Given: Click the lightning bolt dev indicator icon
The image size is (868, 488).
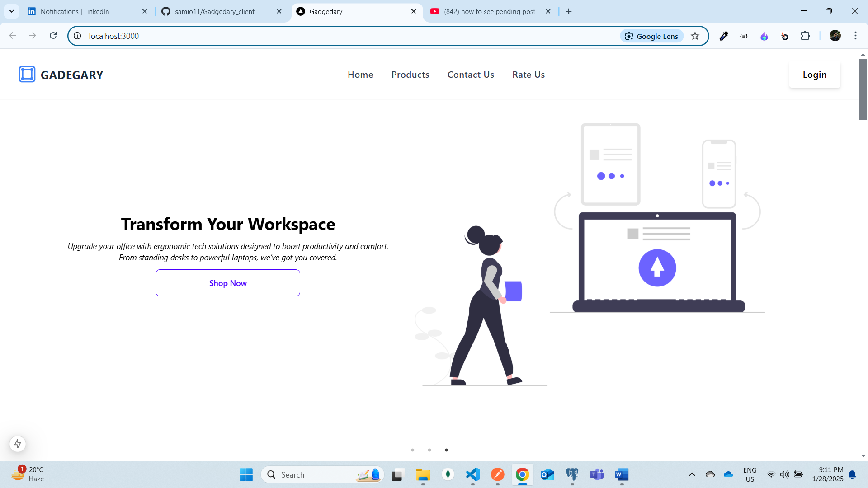Looking at the screenshot, I should pyautogui.click(x=18, y=444).
